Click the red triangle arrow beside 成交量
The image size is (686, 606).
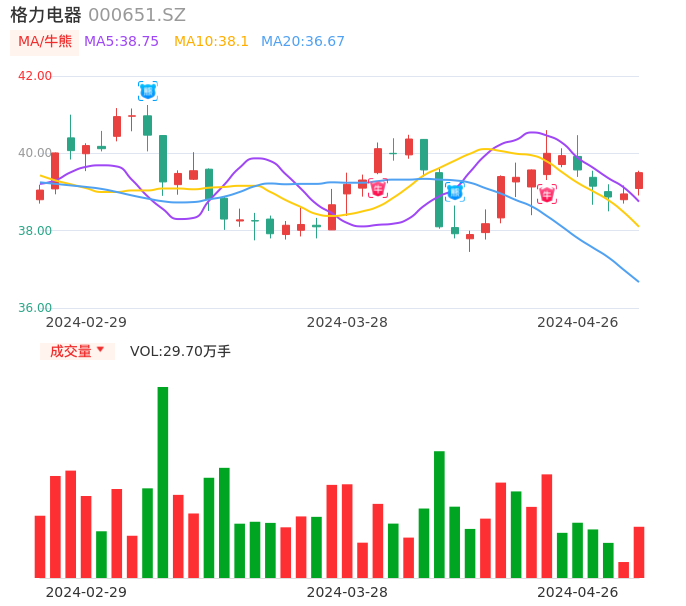(x=100, y=350)
